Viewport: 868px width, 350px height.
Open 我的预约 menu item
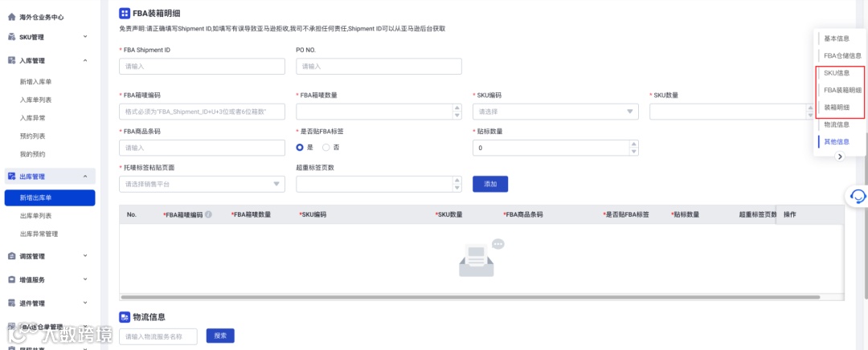point(32,154)
